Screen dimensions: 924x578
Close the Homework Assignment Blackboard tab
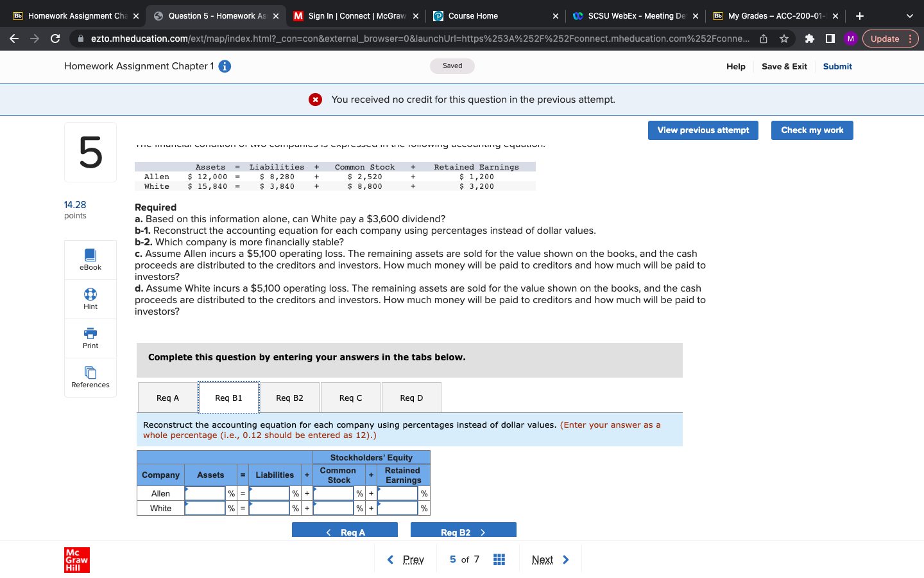coord(136,16)
